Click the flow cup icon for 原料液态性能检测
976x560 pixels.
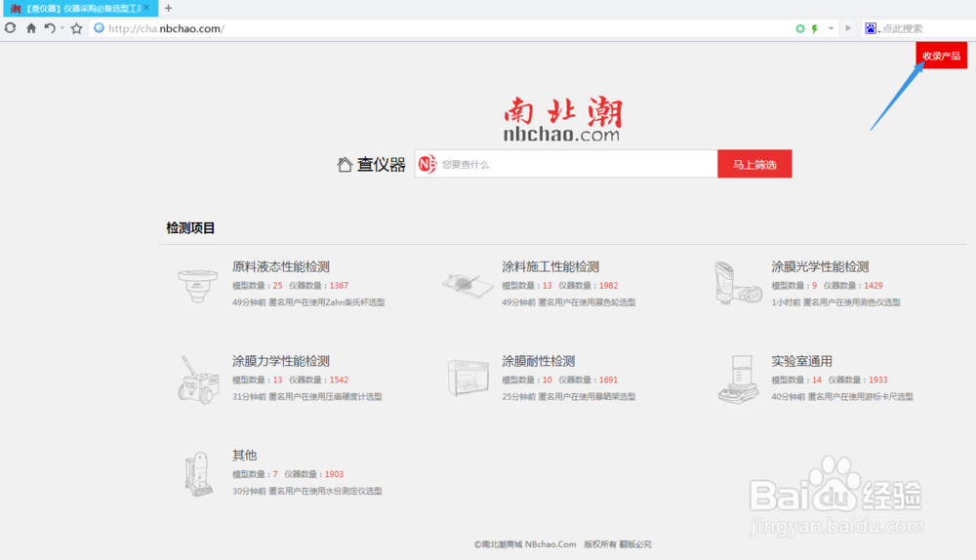[x=197, y=285]
